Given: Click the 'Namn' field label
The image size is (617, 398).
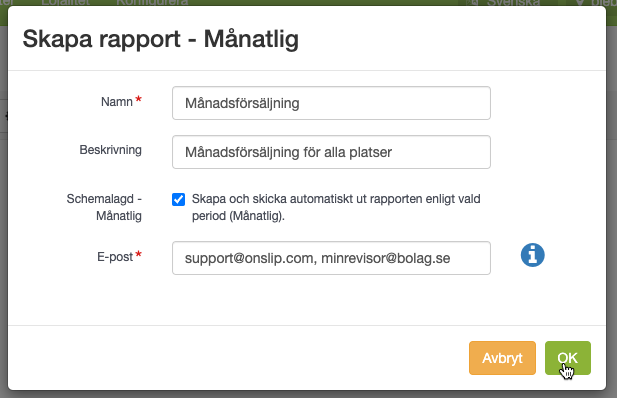Looking at the screenshot, I should point(117,102).
